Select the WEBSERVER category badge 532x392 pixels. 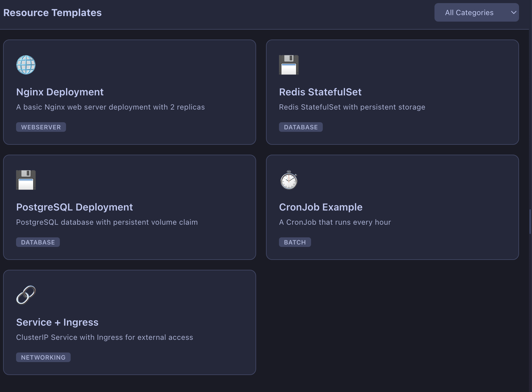[x=41, y=127]
